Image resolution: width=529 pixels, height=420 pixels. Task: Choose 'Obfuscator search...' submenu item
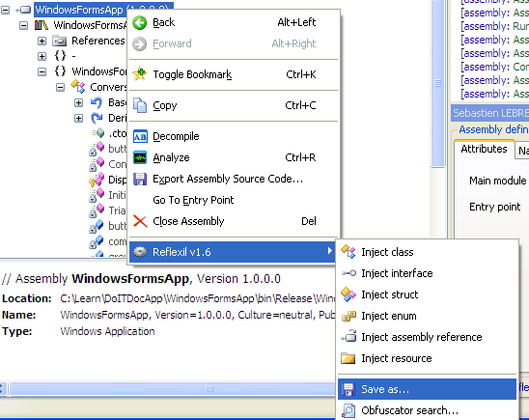coord(427,410)
